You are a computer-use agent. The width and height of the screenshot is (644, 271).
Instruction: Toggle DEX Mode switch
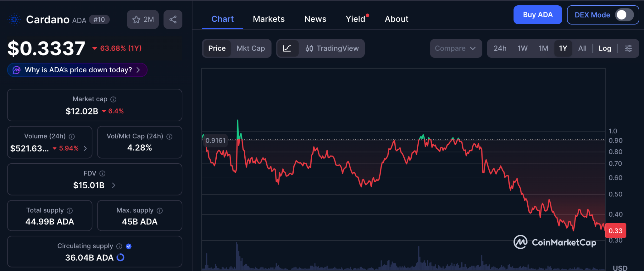(624, 15)
